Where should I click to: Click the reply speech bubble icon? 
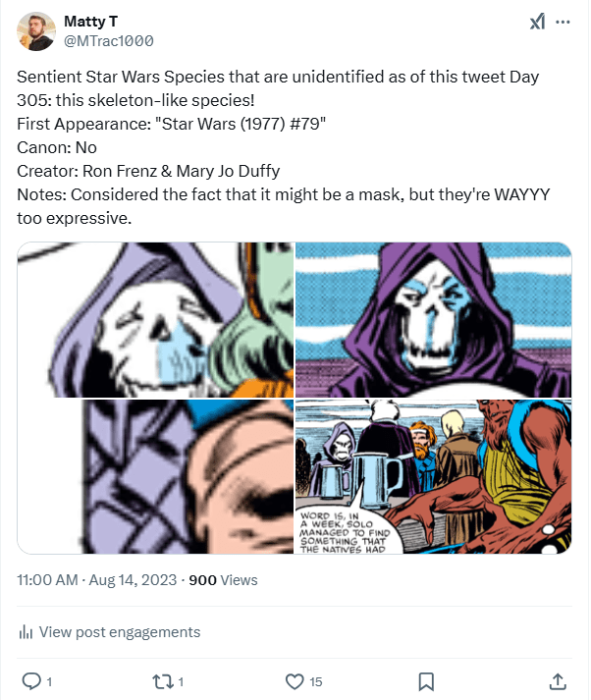[31, 680]
